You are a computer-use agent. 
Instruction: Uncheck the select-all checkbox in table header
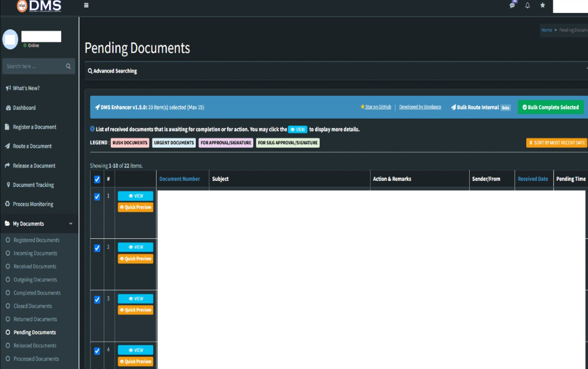pos(97,180)
